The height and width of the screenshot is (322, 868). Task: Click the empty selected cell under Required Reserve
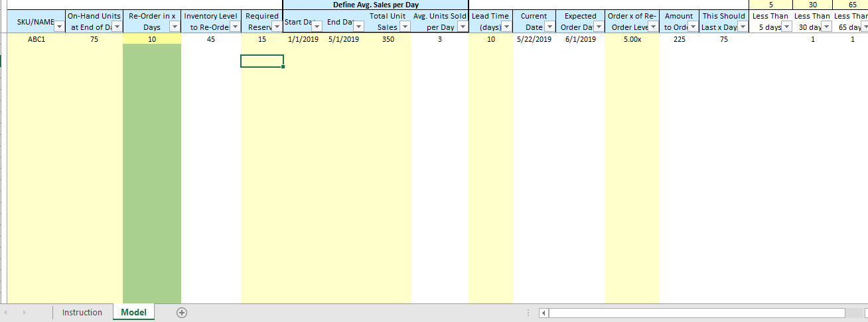262,61
